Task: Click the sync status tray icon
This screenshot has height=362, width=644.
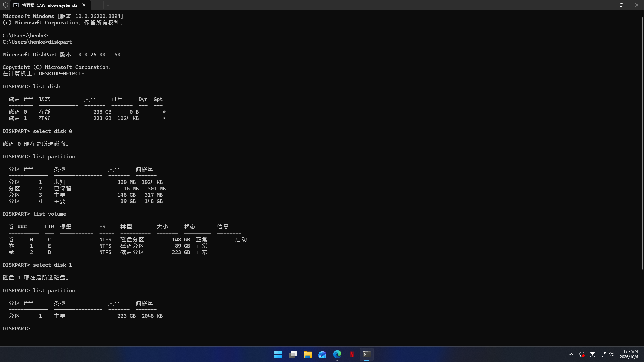Action: point(582,354)
